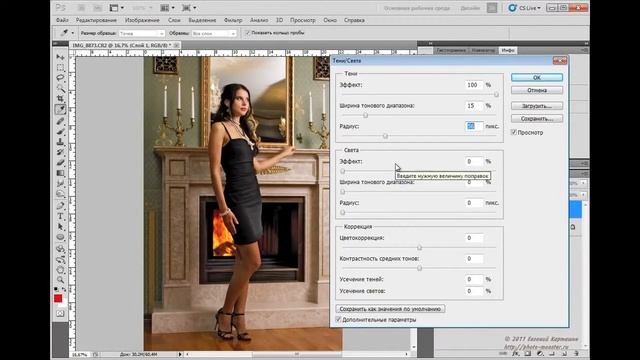Click the Сохранить... button
The height and width of the screenshot is (360, 640).
(x=537, y=119)
